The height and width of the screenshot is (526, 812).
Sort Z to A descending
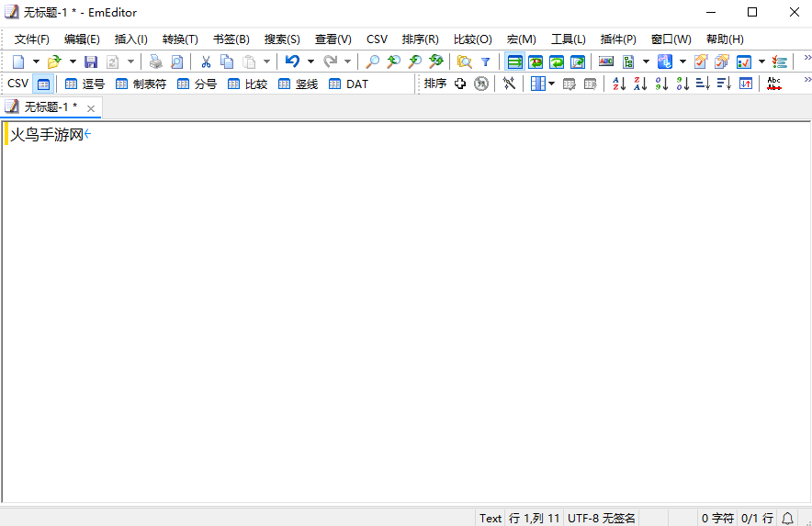[x=640, y=84]
